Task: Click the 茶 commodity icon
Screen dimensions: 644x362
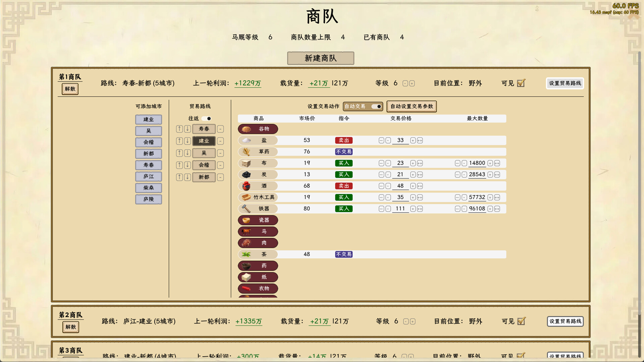Action: coord(258,254)
